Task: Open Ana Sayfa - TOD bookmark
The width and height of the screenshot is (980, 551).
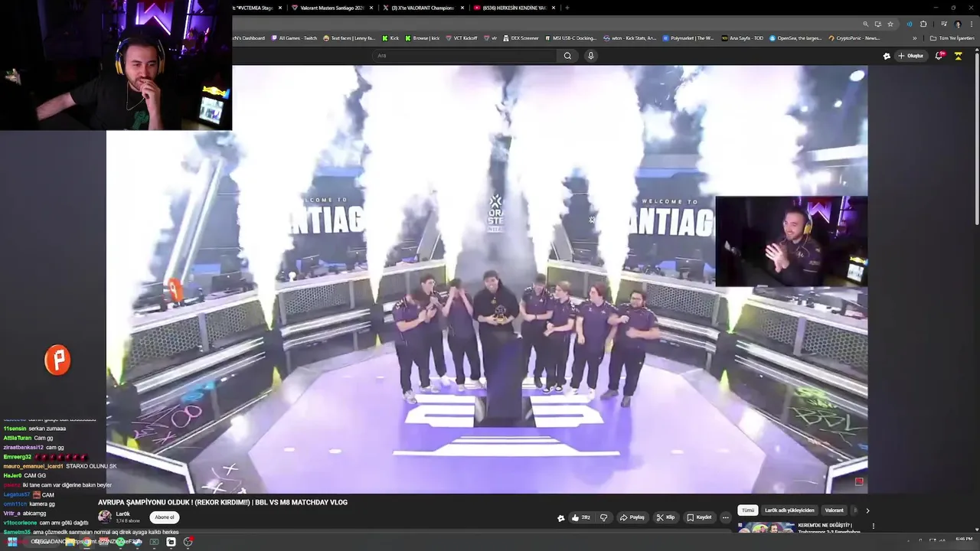Action: 743,37
